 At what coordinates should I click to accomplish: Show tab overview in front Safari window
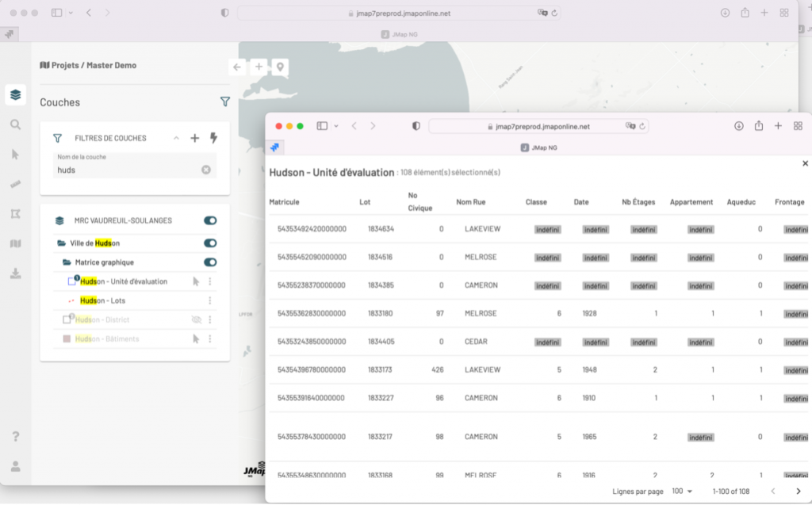(x=798, y=126)
